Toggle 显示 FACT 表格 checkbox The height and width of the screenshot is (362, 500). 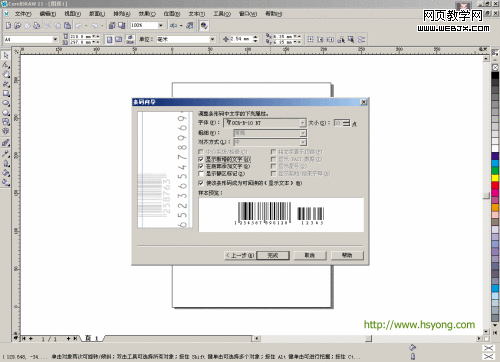pos(273,159)
